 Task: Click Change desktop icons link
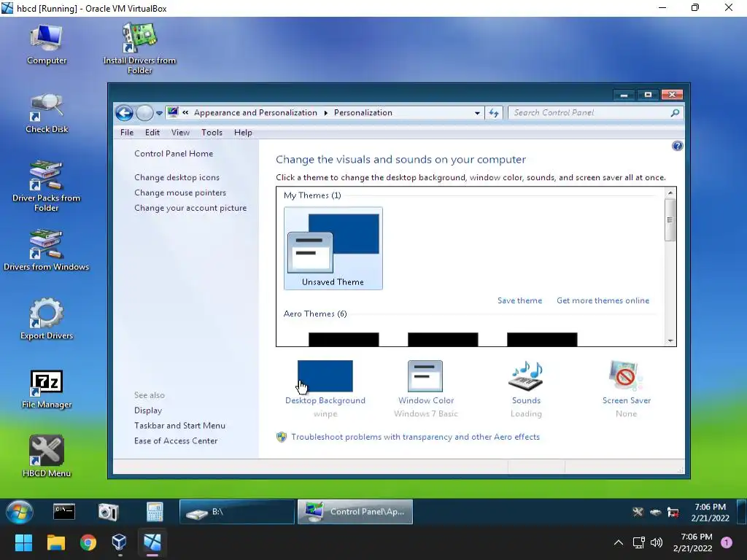pos(177,177)
